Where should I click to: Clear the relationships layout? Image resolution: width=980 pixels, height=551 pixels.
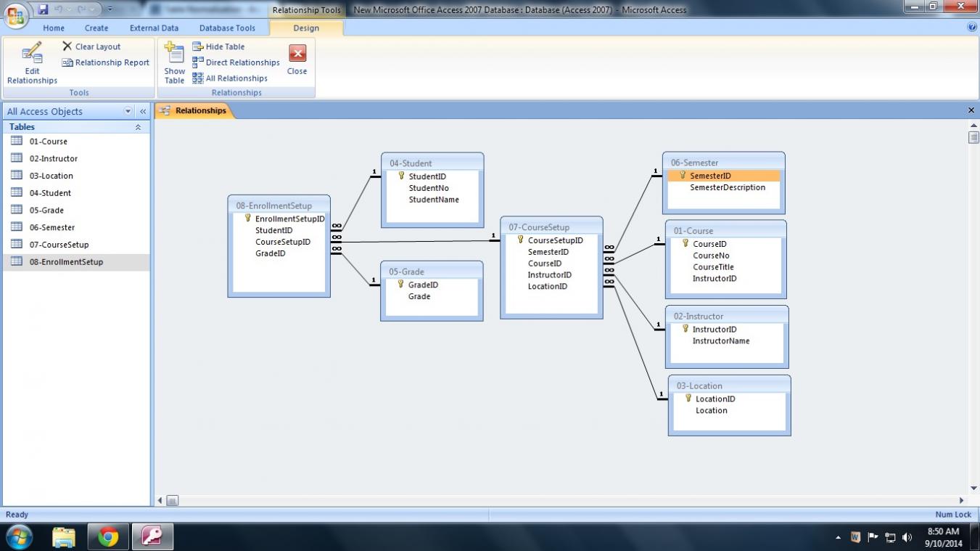[x=91, y=46]
